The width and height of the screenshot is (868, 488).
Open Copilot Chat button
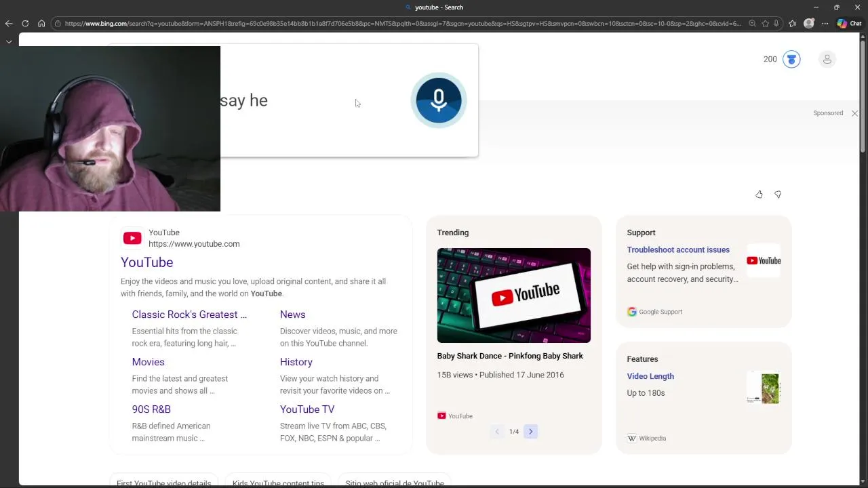coord(849,24)
